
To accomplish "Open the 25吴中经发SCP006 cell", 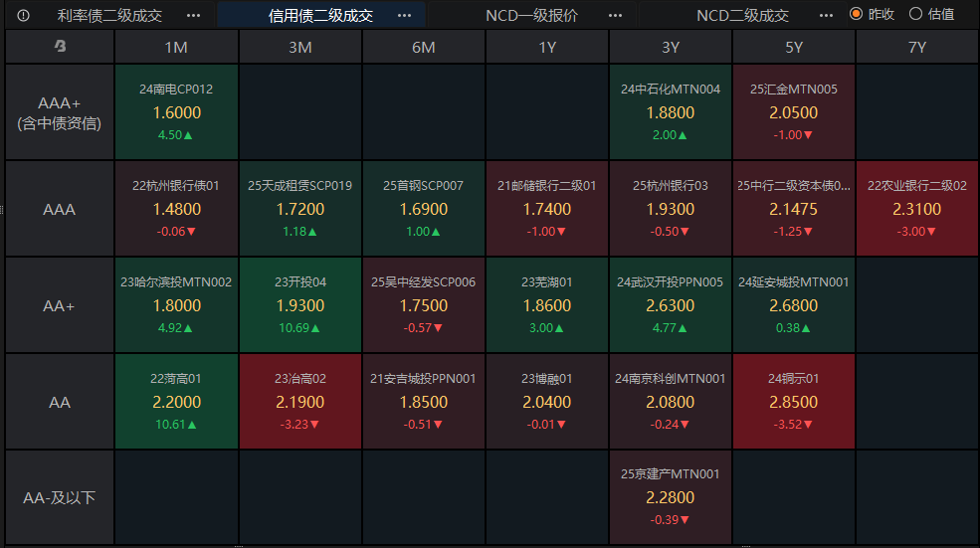I will pos(423,305).
